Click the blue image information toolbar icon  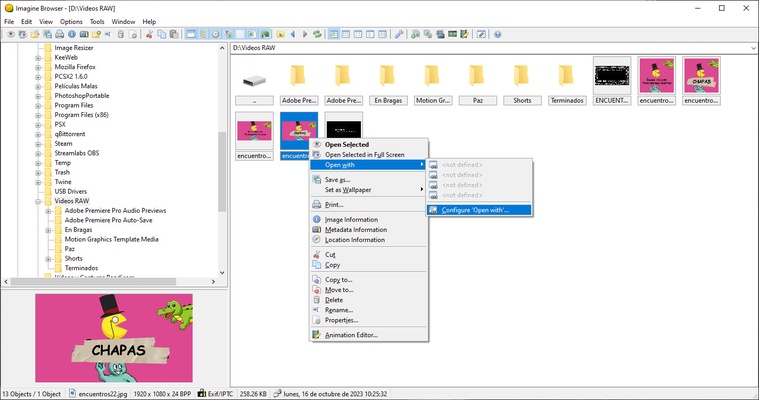(x=72, y=34)
